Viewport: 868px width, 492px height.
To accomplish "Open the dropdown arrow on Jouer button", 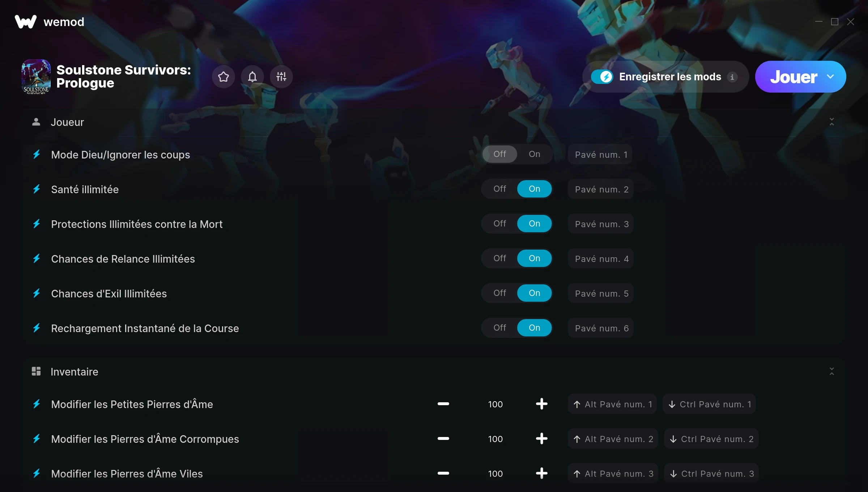I will click(x=830, y=77).
